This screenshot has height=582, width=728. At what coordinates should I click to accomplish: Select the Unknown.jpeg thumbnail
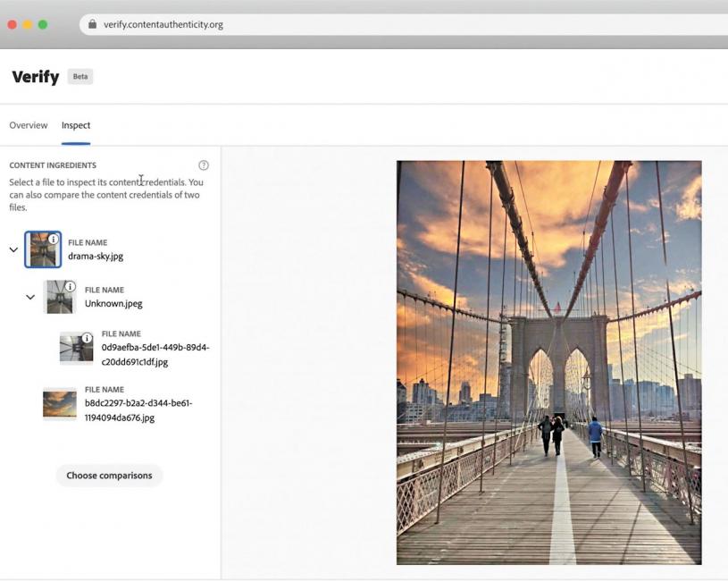pos(59,298)
